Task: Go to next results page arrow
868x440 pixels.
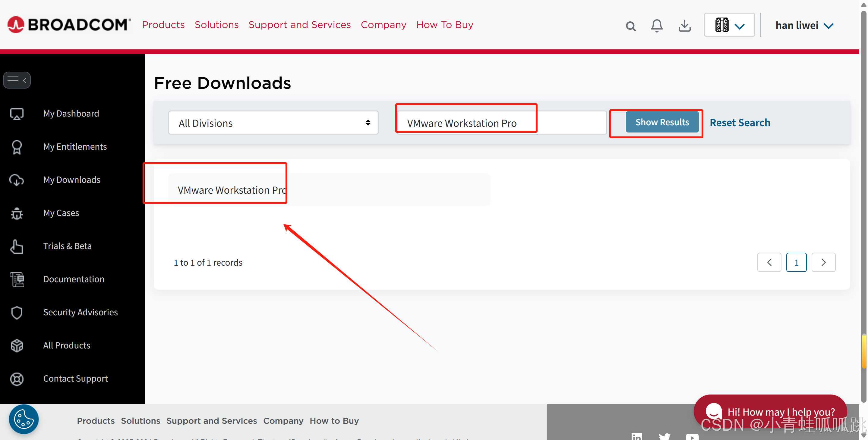Action: click(823, 262)
